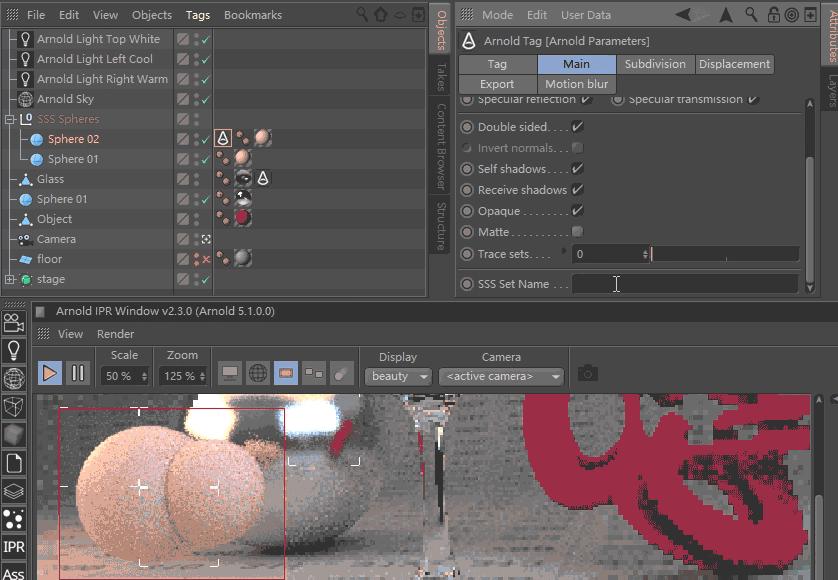
Task: Switch to the Motion blur tab
Action: pos(577,83)
